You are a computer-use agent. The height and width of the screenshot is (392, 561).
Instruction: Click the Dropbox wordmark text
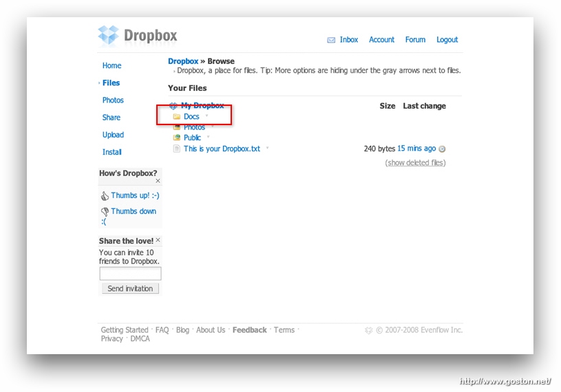(x=150, y=35)
